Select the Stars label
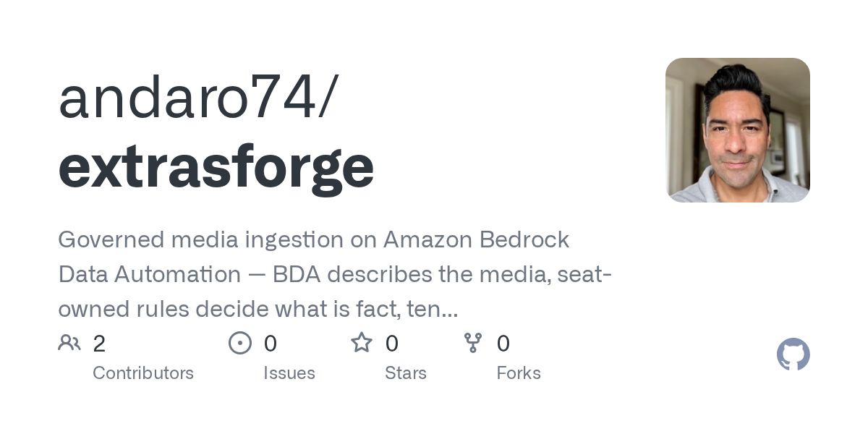The image size is (868, 434). point(406,373)
